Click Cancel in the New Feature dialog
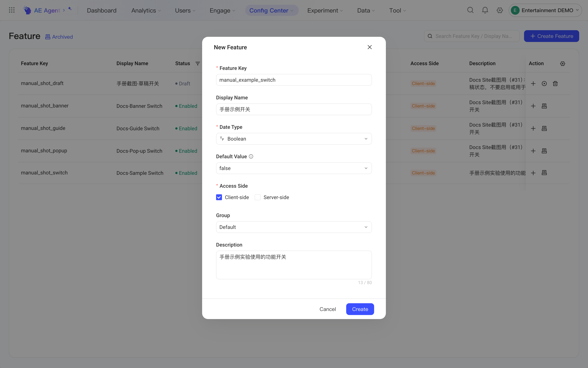This screenshot has height=368, width=588. coord(327,309)
